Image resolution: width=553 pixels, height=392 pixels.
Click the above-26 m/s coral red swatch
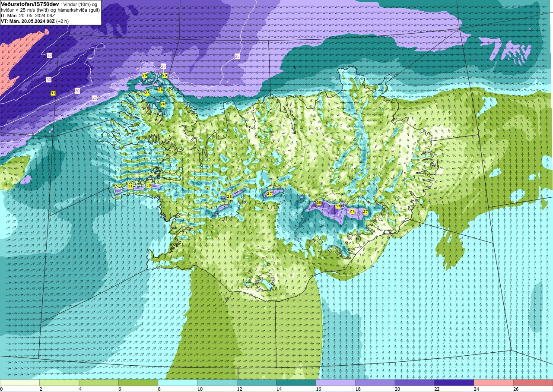533,383
